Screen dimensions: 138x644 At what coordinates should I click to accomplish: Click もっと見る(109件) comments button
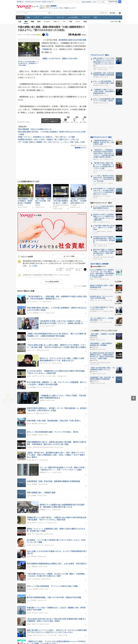pos(52,282)
